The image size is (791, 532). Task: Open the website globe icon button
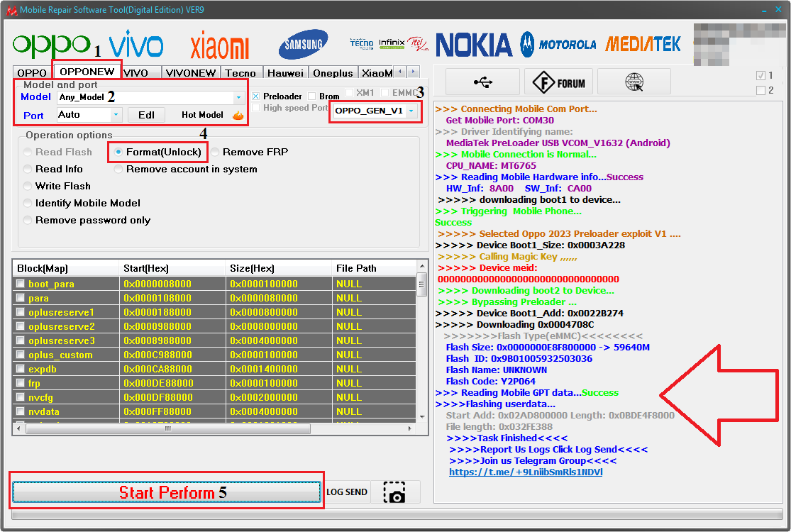pyautogui.click(x=634, y=82)
